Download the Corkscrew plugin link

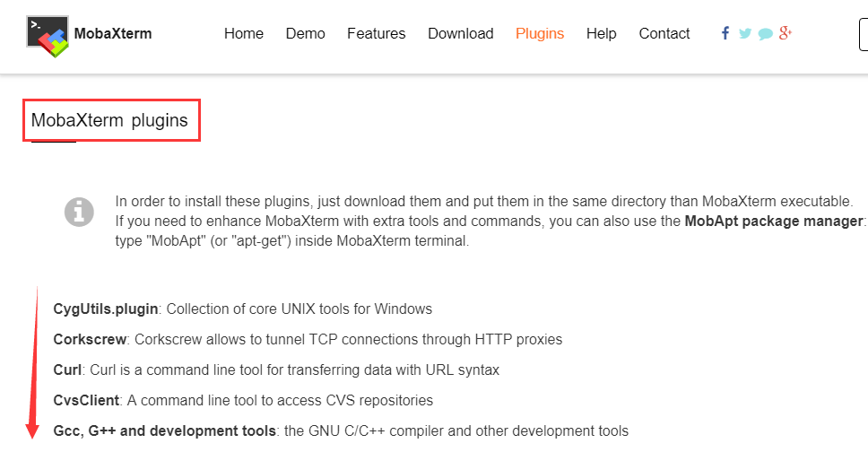click(x=90, y=340)
